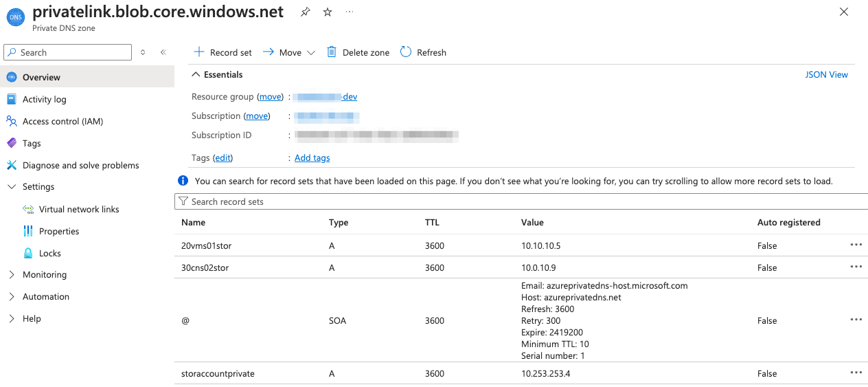Click Virtual network links icon
This screenshot has width=868, height=387.
(x=28, y=209)
